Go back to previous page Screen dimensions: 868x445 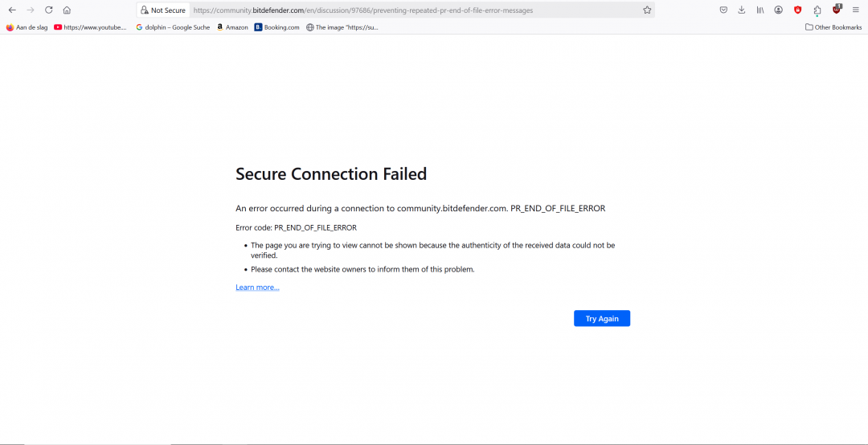click(x=12, y=10)
